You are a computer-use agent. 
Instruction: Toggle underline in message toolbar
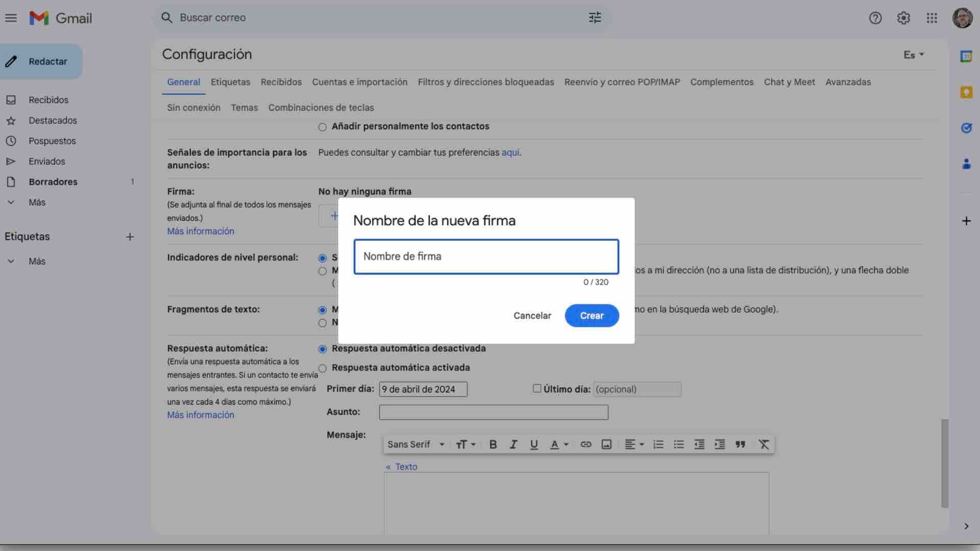(x=534, y=444)
